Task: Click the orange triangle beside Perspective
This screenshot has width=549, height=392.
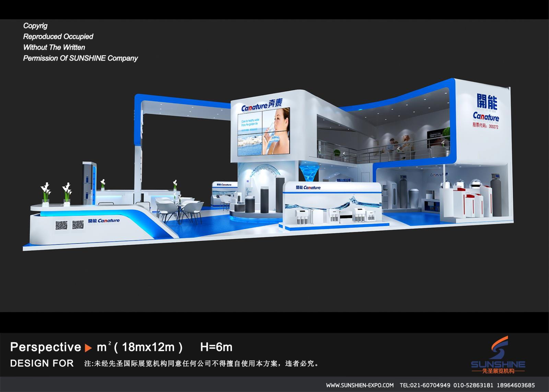Action: point(88,348)
